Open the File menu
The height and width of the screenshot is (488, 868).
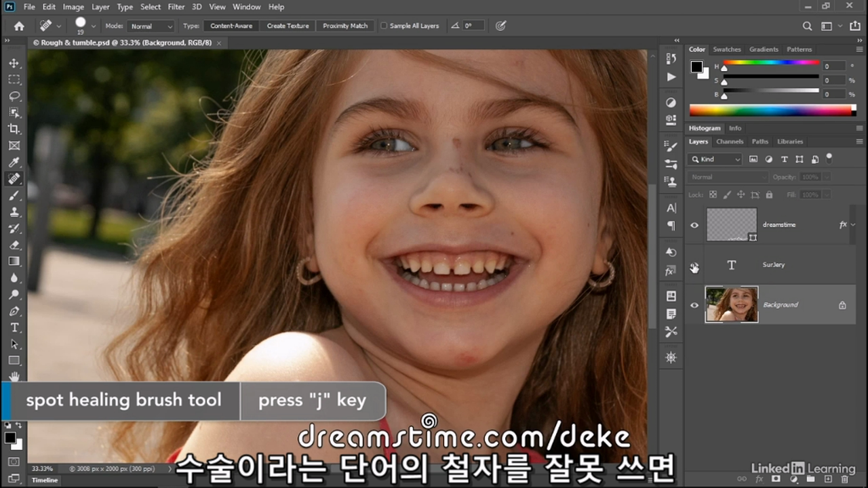[29, 7]
